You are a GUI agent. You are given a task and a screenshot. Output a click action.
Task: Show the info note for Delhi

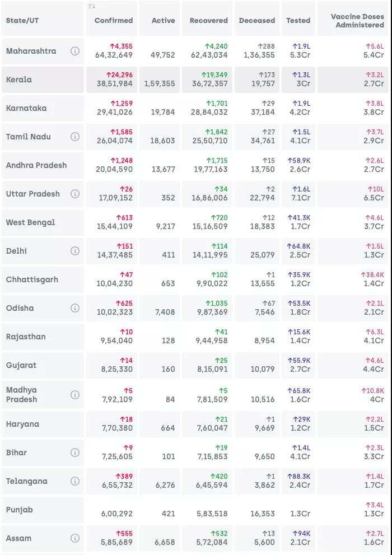74,251
